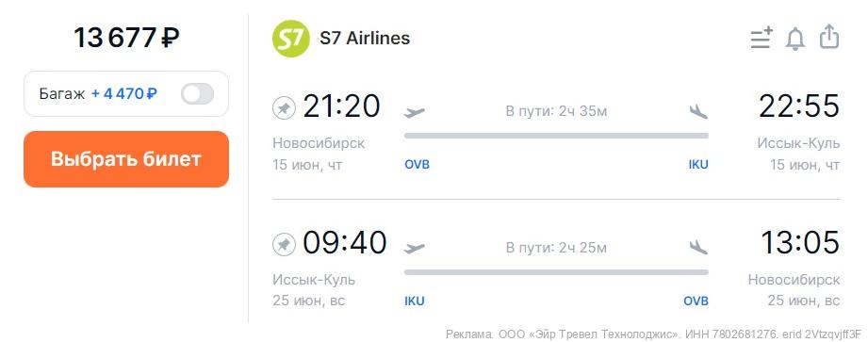Click the price alert bell icon
The image size is (868, 342).
(x=795, y=39)
